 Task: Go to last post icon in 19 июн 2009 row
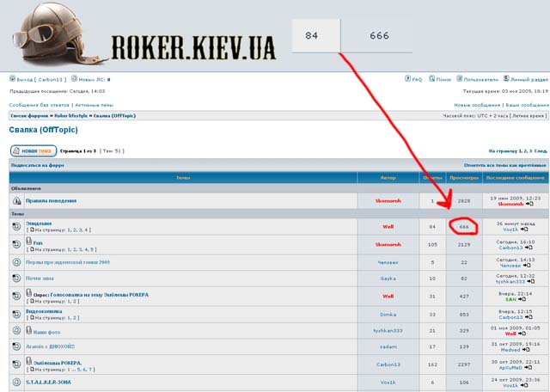coord(529,204)
